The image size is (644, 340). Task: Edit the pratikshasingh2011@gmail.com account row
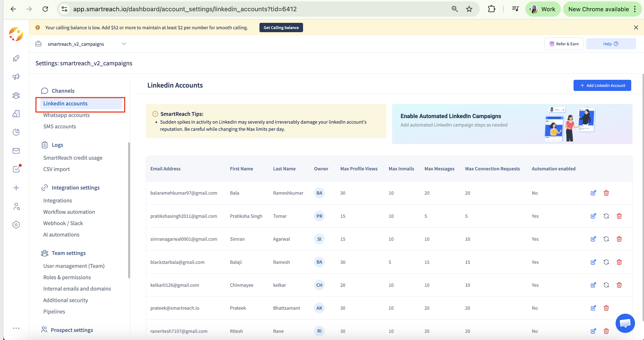[593, 216]
